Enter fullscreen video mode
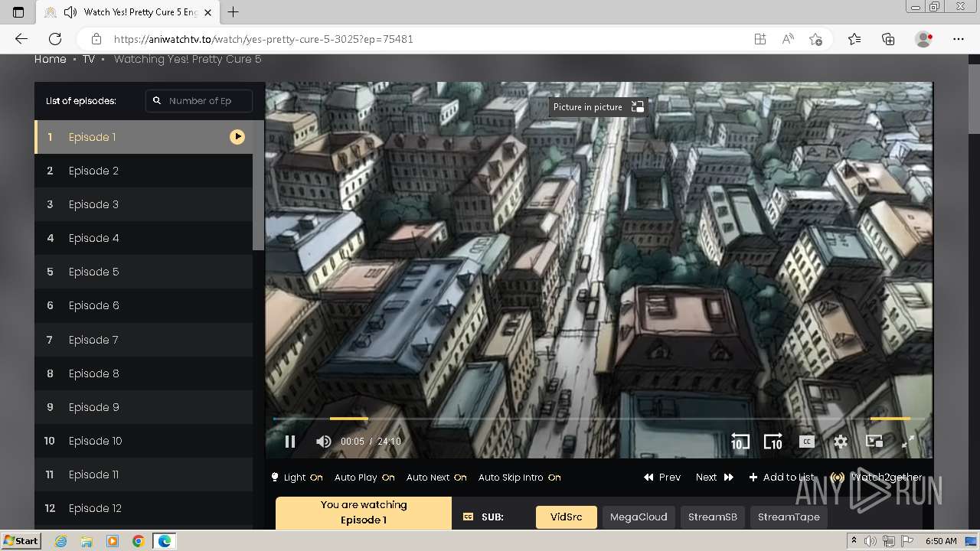 (x=908, y=442)
